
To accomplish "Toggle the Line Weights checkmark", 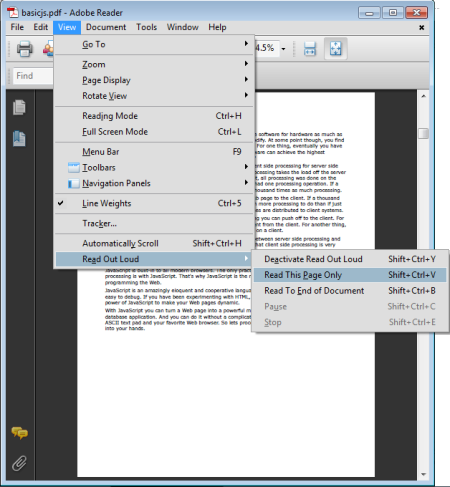I will (x=60, y=203).
